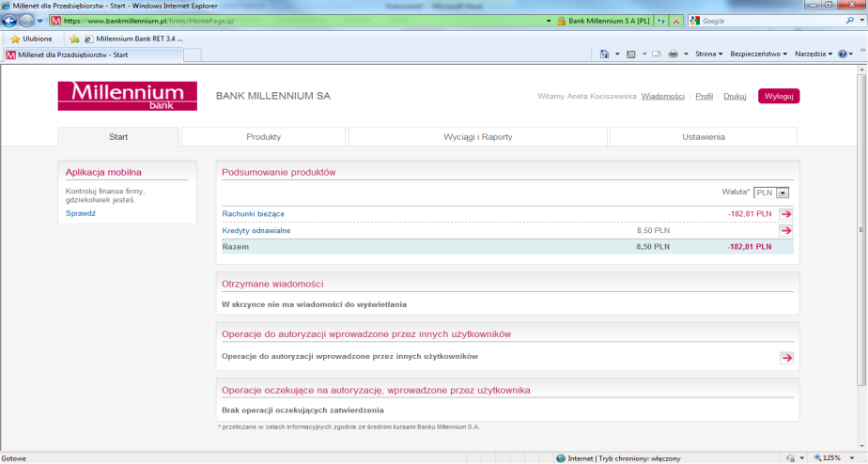Click the vertical page scrollbar
The image size is (868, 464).
click(x=861, y=230)
